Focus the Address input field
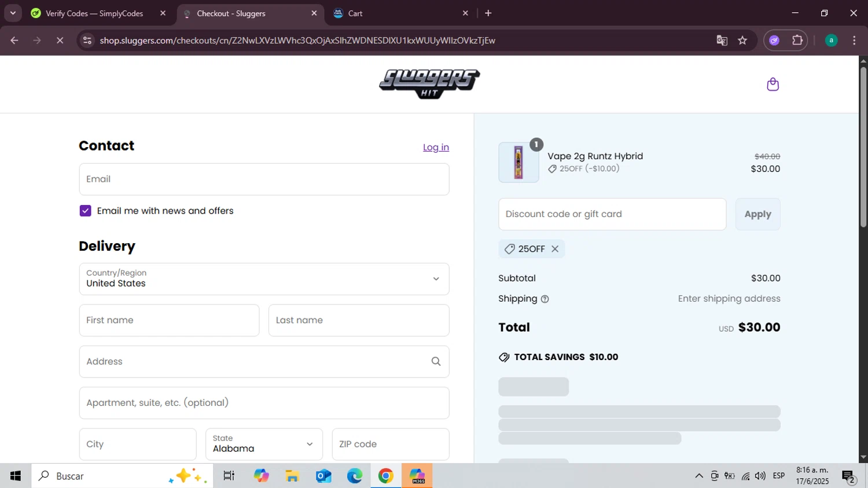Viewport: 868px width, 488px height. tap(264, 362)
